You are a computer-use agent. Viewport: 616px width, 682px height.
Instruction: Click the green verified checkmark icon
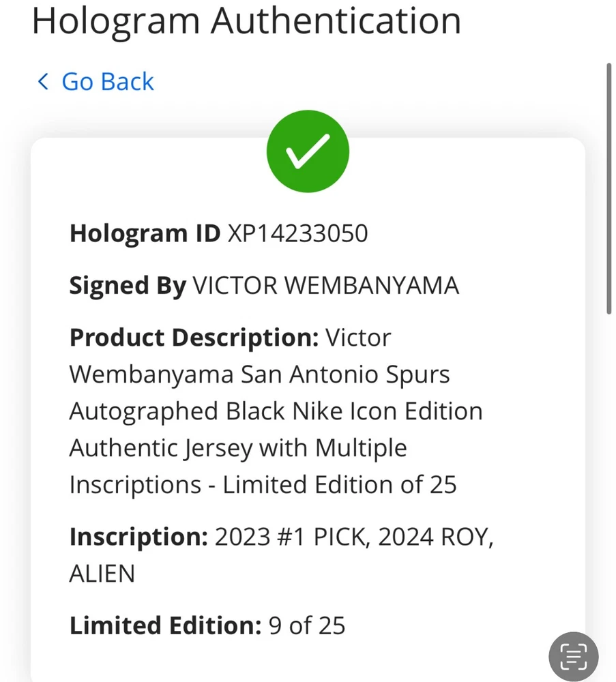[x=308, y=150]
